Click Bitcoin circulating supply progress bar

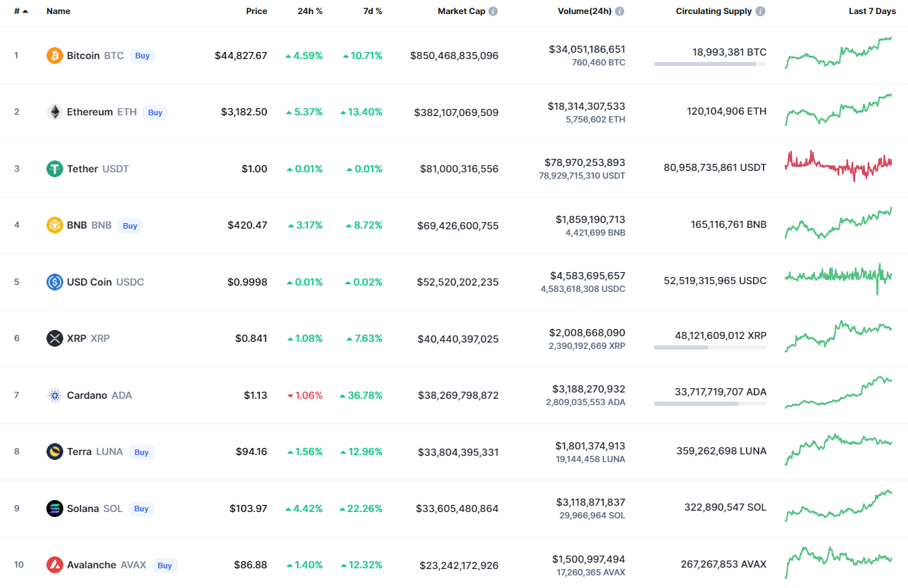[710, 64]
